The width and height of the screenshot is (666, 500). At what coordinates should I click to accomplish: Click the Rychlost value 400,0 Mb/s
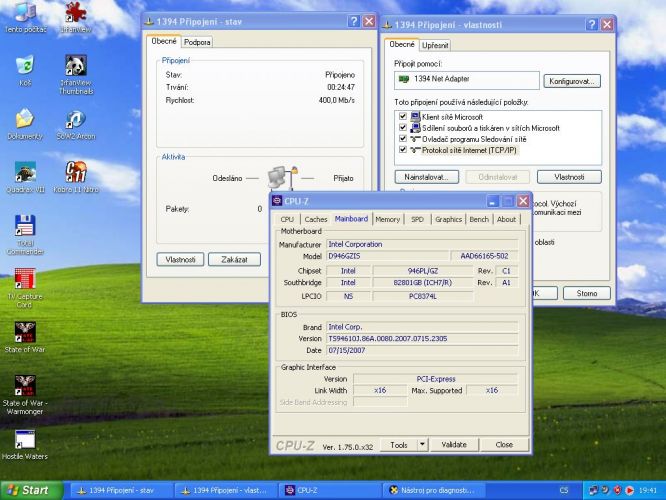tap(336, 100)
